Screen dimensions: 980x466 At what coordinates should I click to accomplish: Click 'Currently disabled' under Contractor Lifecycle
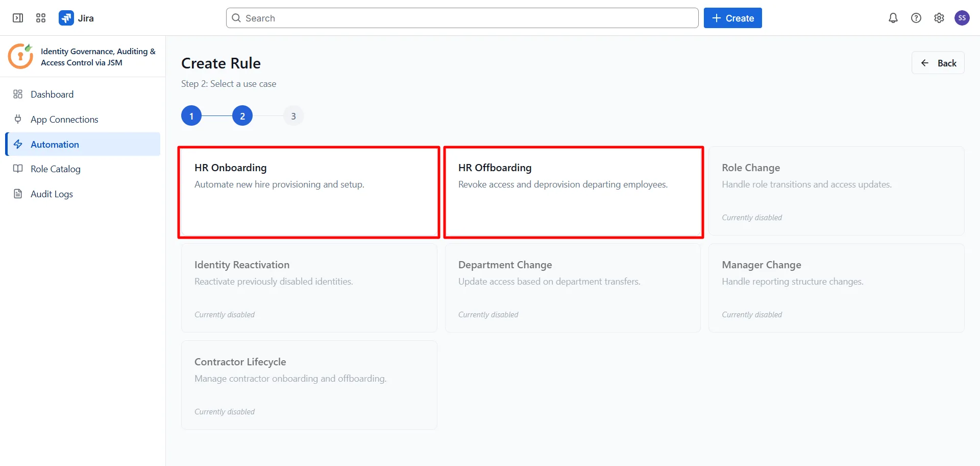(225, 412)
